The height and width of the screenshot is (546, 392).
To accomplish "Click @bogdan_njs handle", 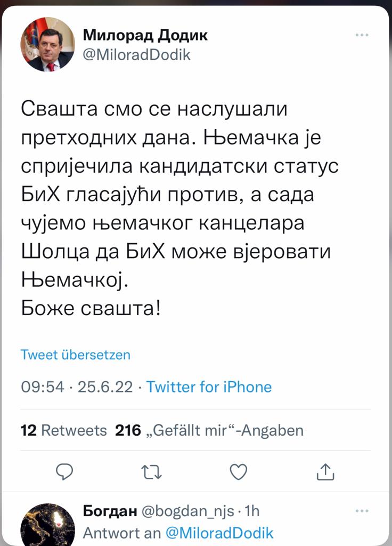I will click(x=187, y=511).
